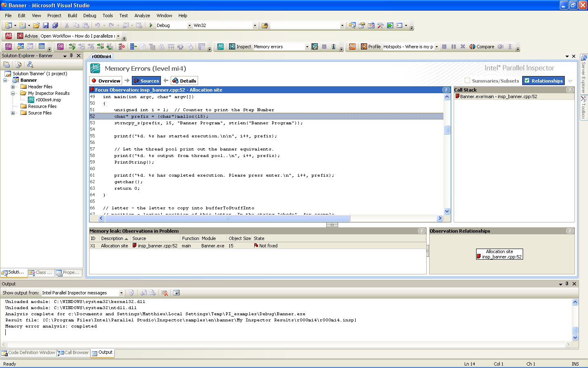Click the Advise button in the Advisor toolbar
The height and width of the screenshot is (368, 588).
tap(27, 36)
